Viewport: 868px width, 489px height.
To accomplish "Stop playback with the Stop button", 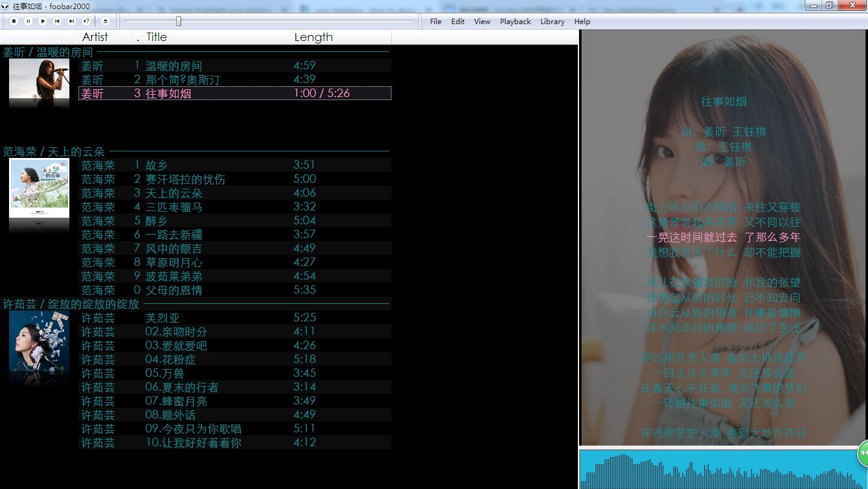I will point(14,21).
